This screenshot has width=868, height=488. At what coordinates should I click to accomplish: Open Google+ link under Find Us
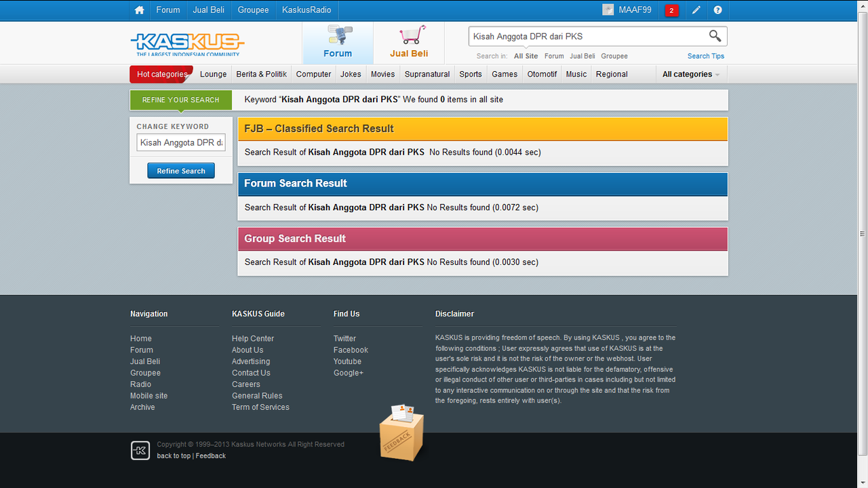(x=349, y=373)
